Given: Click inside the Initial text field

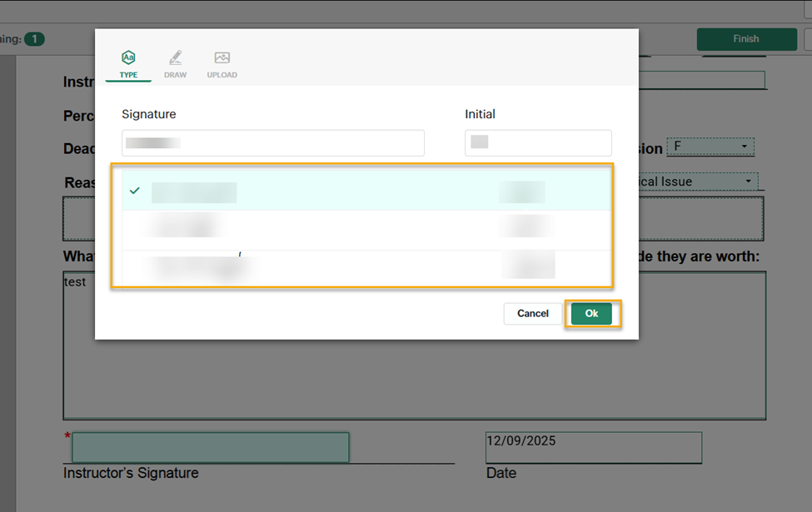Looking at the screenshot, I should 538,142.
